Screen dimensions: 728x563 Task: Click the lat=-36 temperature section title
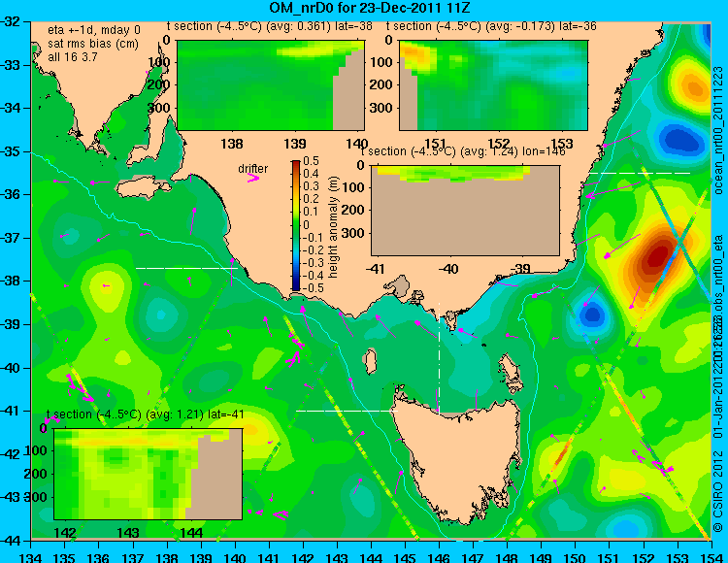tap(491, 26)
